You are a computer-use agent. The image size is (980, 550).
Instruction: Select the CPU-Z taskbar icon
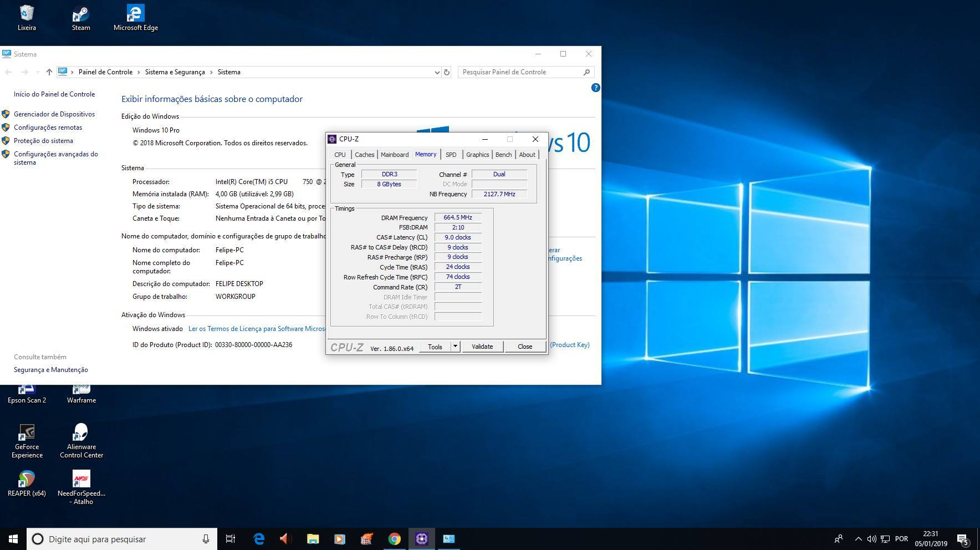point(421,539)
